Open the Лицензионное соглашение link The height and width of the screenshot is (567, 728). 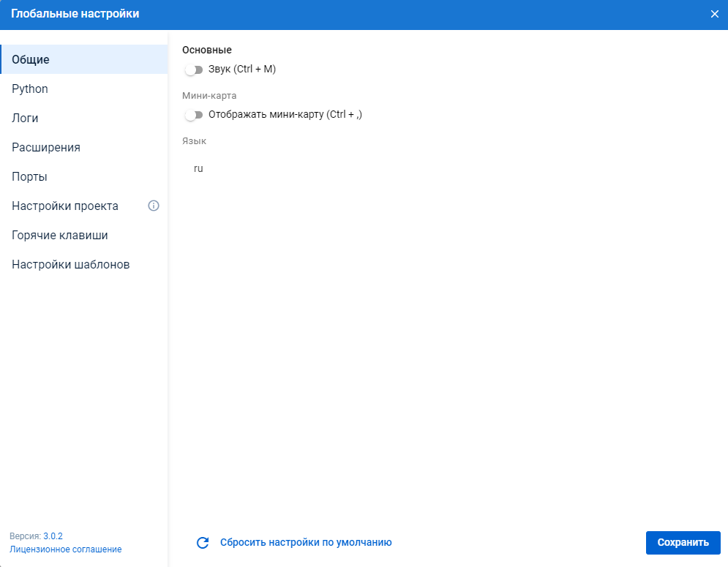(x=65, y=549)
